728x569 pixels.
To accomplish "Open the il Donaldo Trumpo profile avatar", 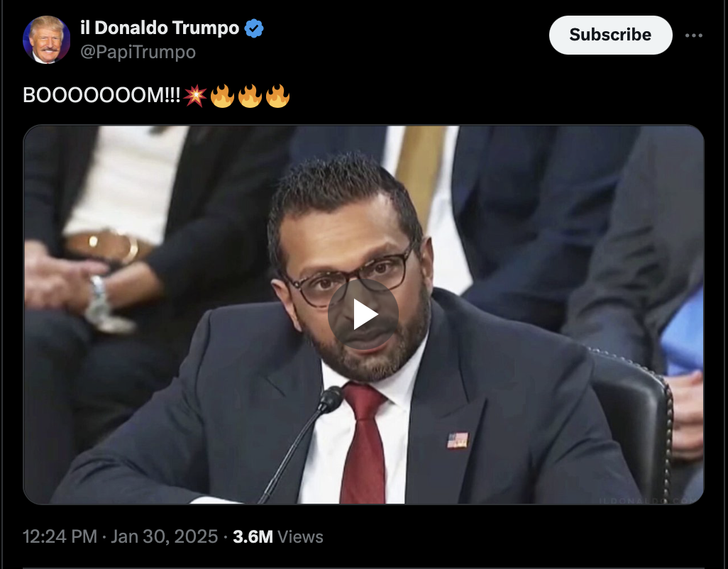I will (46, 40).
